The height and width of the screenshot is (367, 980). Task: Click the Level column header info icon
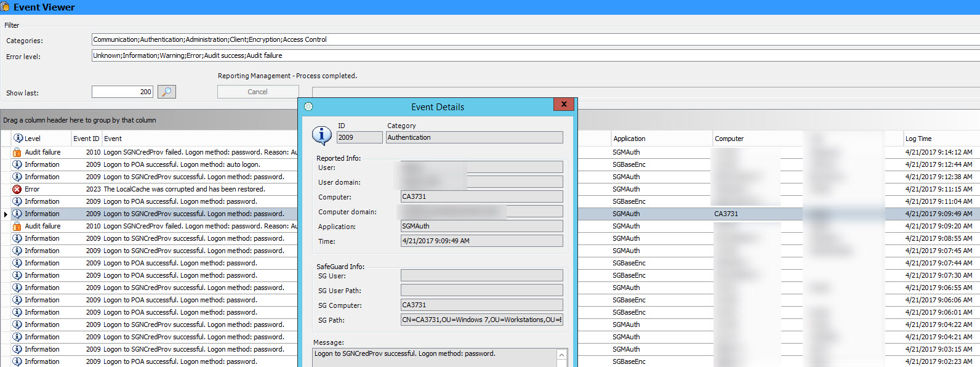(18, 138)
